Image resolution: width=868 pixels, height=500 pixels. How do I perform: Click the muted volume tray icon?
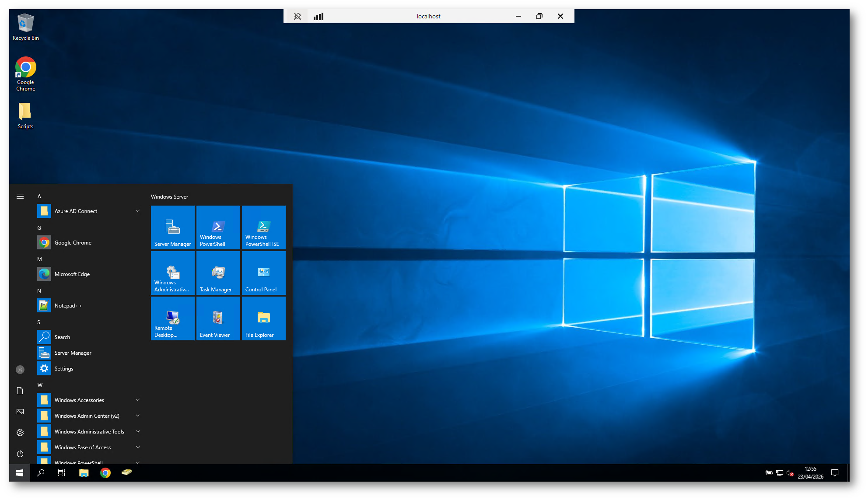tap(790, 473)
